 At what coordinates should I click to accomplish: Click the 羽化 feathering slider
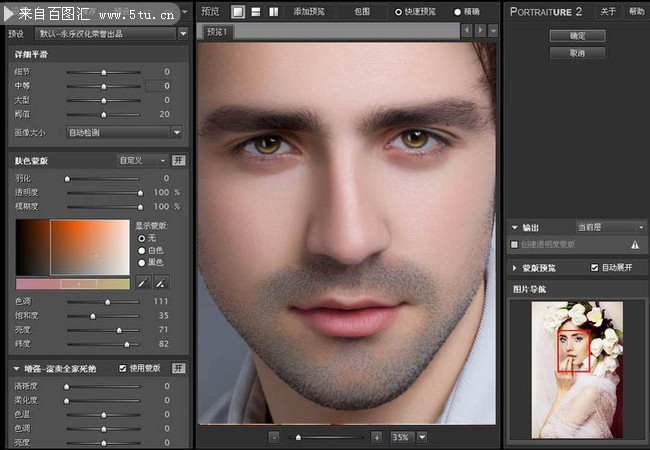click(104, 179)
